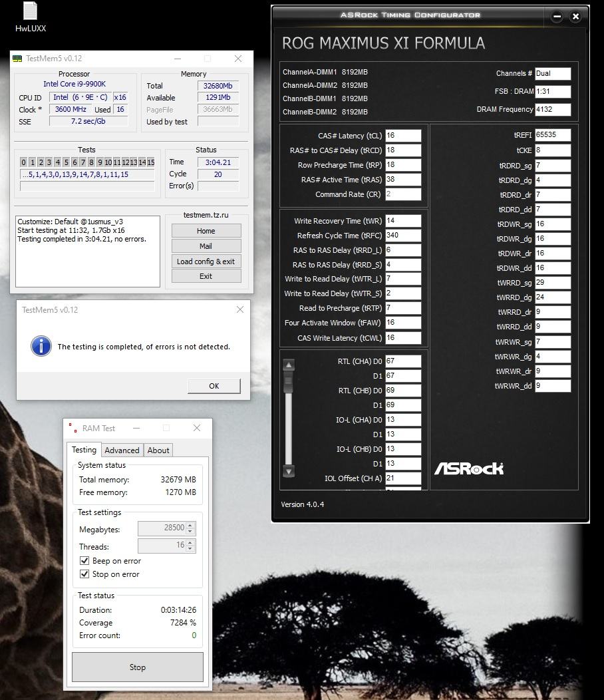
Task: Click the Exit button in TestMem5
Action: tap(206, 276)
